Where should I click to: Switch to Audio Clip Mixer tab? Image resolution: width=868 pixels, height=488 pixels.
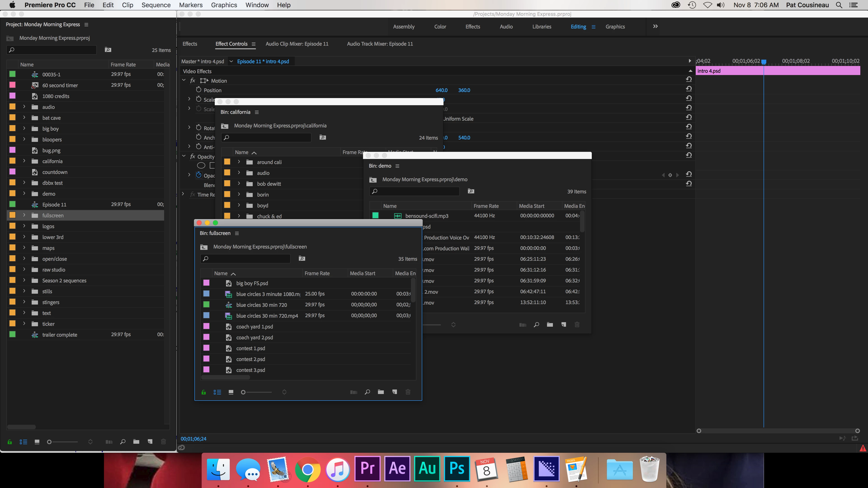coord(297,44)
